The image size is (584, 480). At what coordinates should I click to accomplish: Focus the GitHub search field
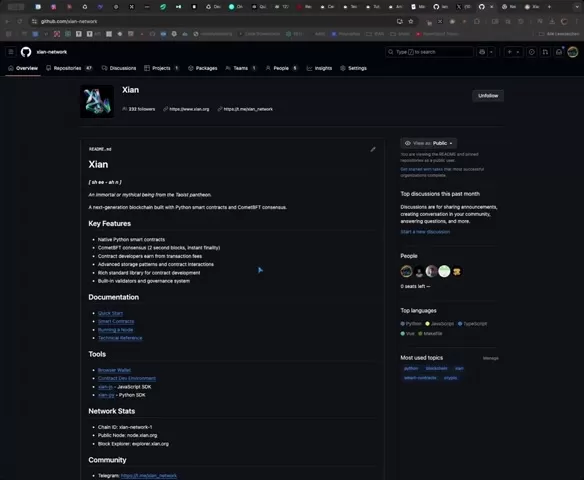point(429,52)
